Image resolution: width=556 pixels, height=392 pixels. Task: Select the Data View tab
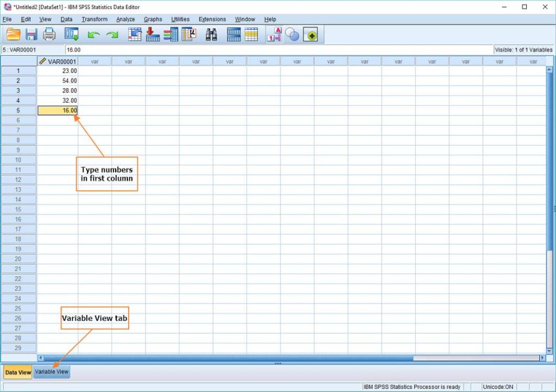point(17,372)
